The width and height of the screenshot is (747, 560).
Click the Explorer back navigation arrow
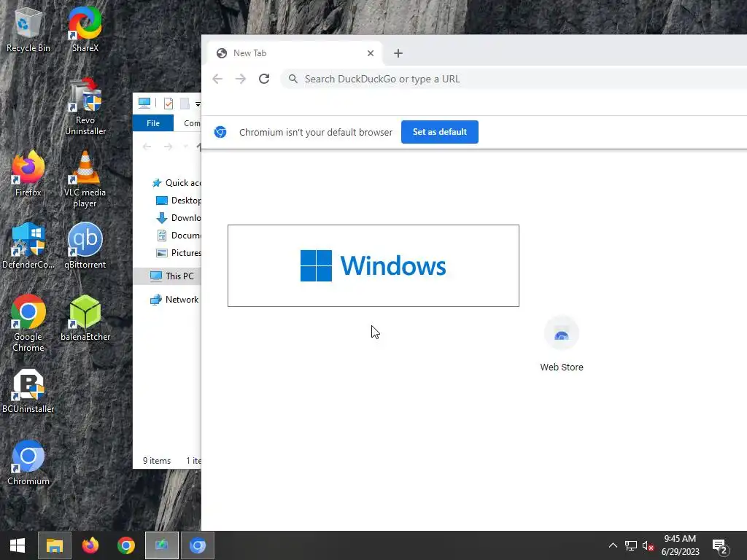(x=147, y=147)
